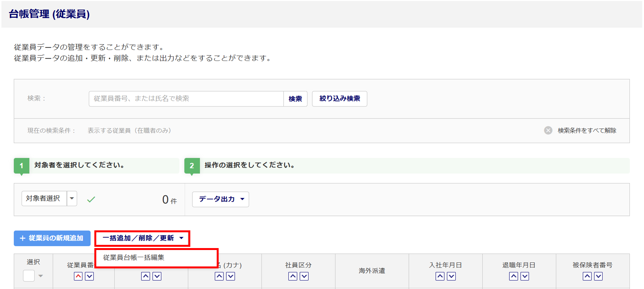Focus the employee number or name search field
The height and width of the screenshot is (289, 644).
point(186,99)
